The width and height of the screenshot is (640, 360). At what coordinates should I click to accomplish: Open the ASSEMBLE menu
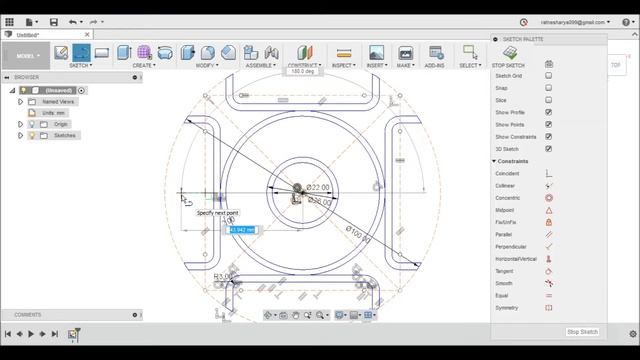[x=261, y=65]
